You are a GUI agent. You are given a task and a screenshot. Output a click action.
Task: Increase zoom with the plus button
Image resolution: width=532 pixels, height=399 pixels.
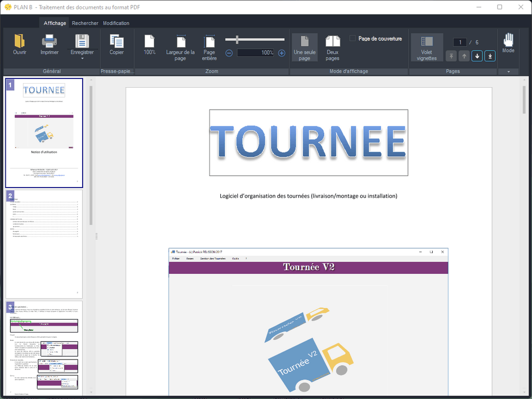(x=282, y=53)
